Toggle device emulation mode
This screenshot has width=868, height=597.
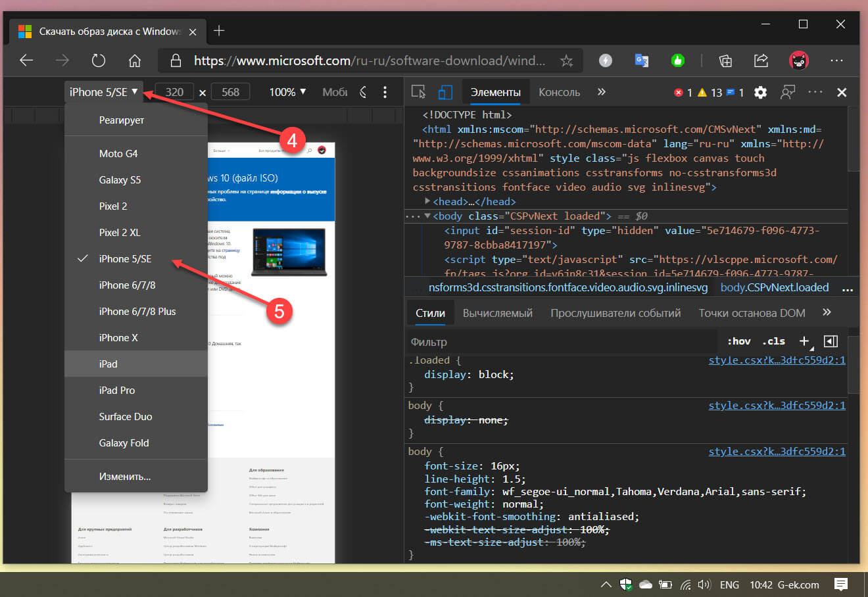[x=446, y=92]
